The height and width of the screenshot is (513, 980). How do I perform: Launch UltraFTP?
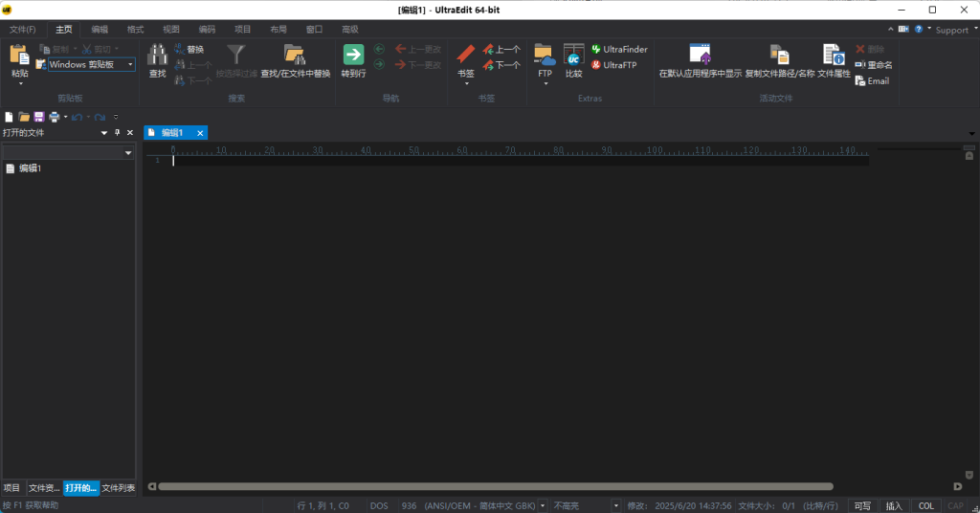click(613, 65)
